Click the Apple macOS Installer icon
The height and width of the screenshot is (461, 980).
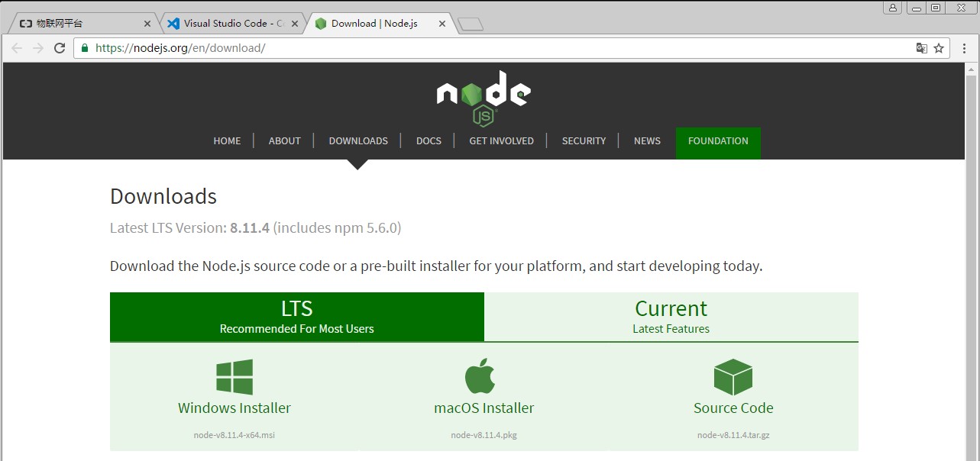(x=480, y=376)
